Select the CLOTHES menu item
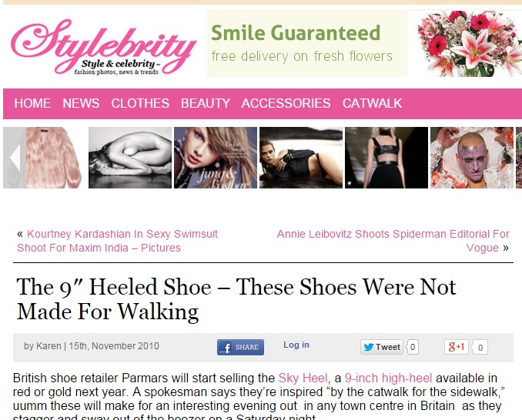The height and width of the screenshot is (420, 522). tap(140, 103)
